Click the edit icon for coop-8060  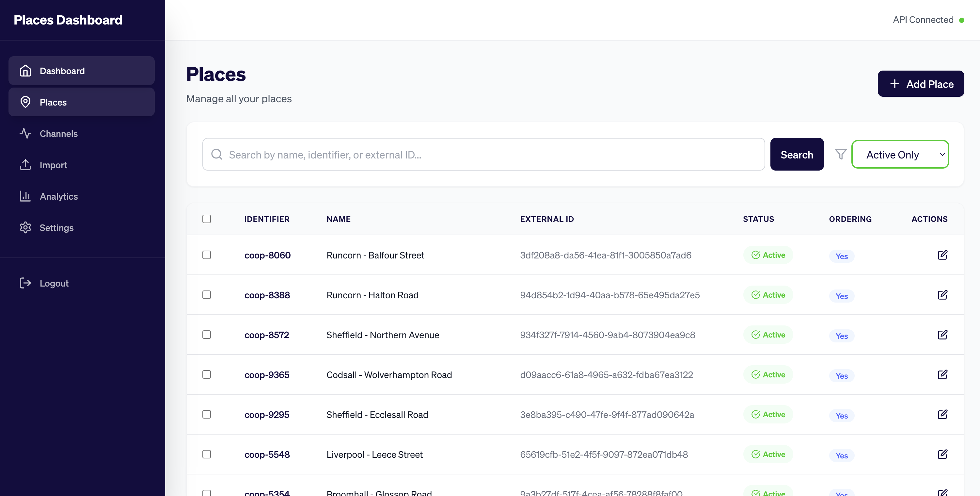pyautogui.click(x=943, y=255)
